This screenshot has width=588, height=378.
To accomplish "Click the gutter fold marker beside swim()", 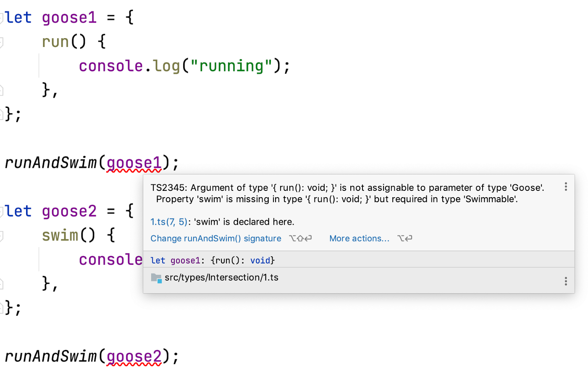I will (3, 235).
